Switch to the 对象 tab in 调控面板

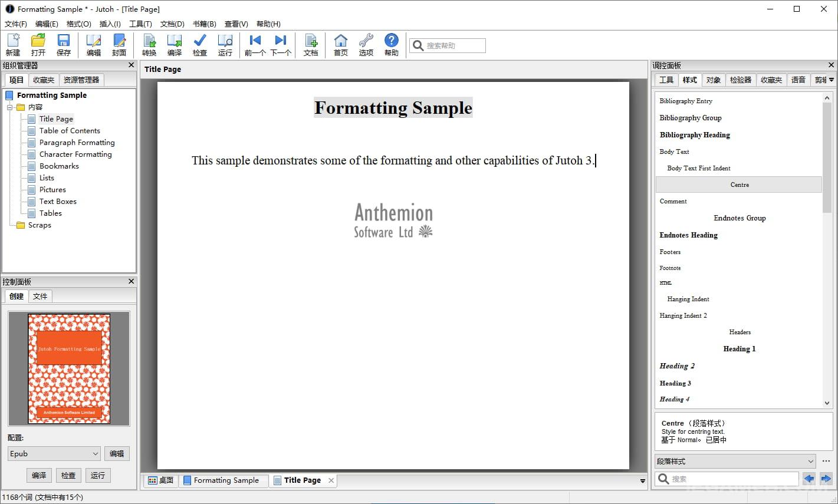[x=714, y=80]
